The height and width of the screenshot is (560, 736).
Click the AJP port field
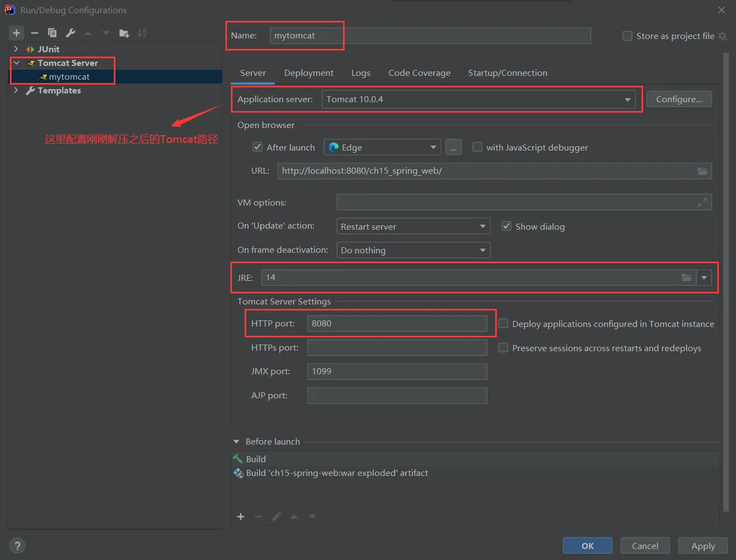click(397, 396)
